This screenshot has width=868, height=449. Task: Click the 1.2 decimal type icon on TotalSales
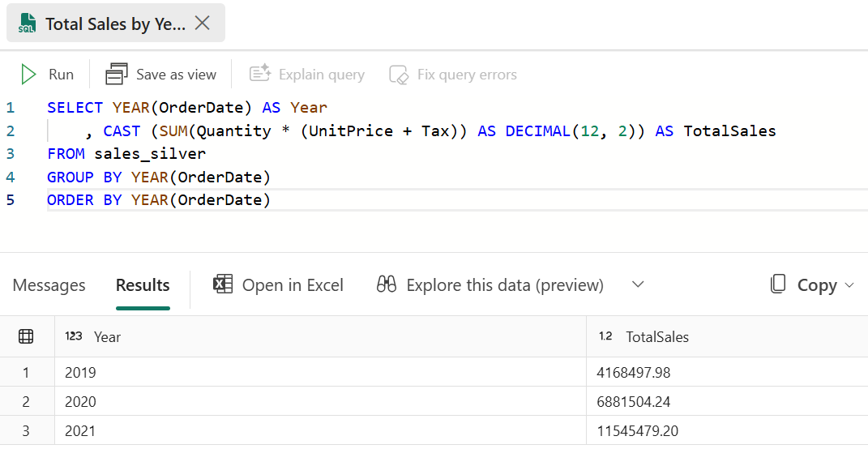[605, 336]
